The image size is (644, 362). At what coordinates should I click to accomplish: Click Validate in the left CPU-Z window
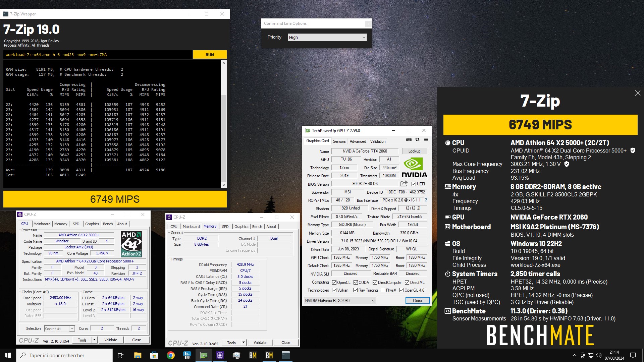tap(111, 340)
